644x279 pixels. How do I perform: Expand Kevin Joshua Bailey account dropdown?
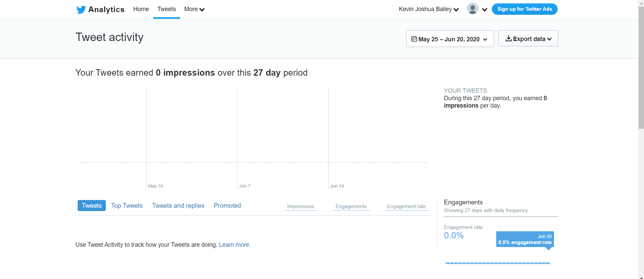coord(429,9)
